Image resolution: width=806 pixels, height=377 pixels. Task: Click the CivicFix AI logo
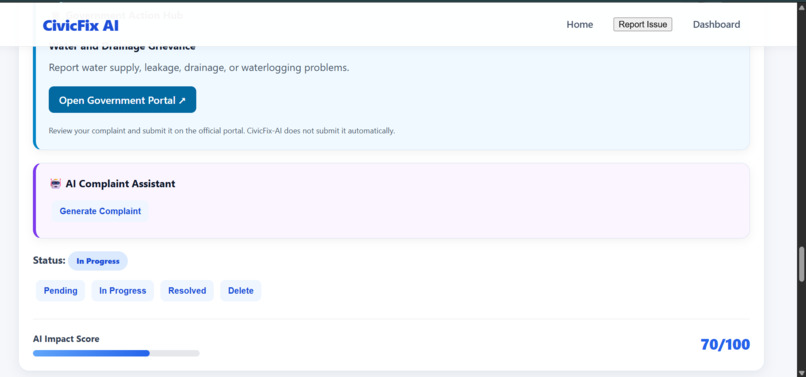tap(81, 25)
